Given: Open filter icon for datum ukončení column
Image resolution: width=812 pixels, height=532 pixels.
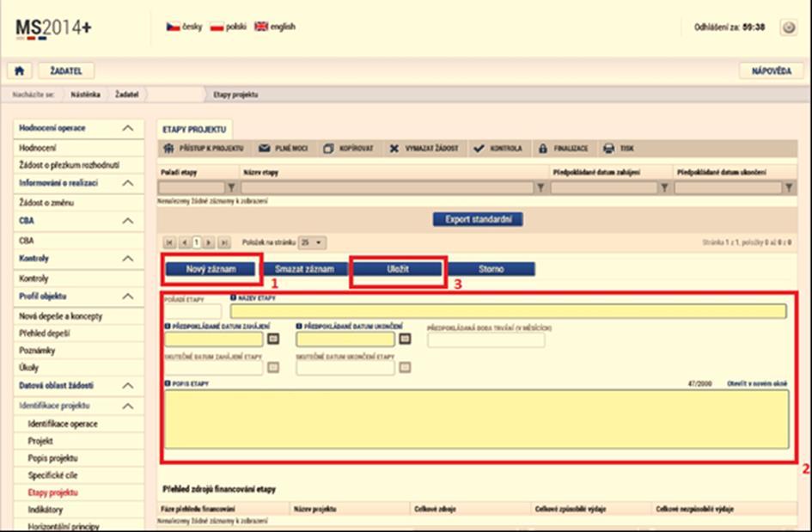Looking at the screenshot, I should pyautogui.click(x=788, y=187).
